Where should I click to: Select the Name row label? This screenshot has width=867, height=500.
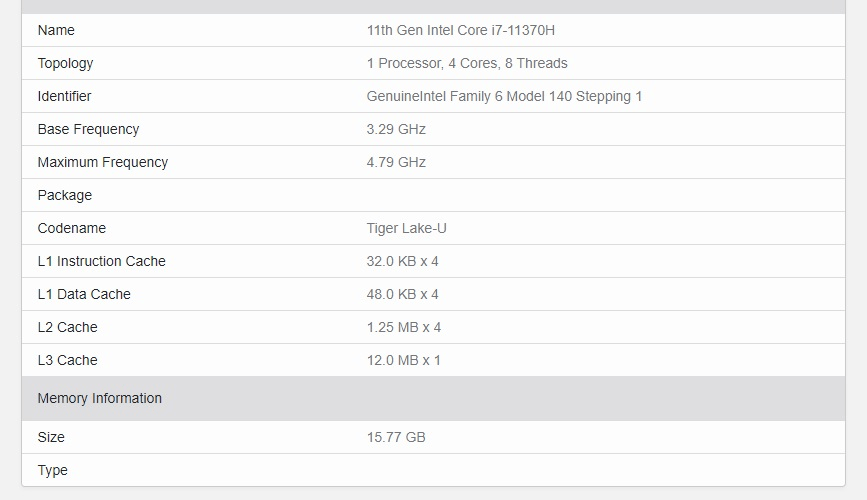[56, 30]
